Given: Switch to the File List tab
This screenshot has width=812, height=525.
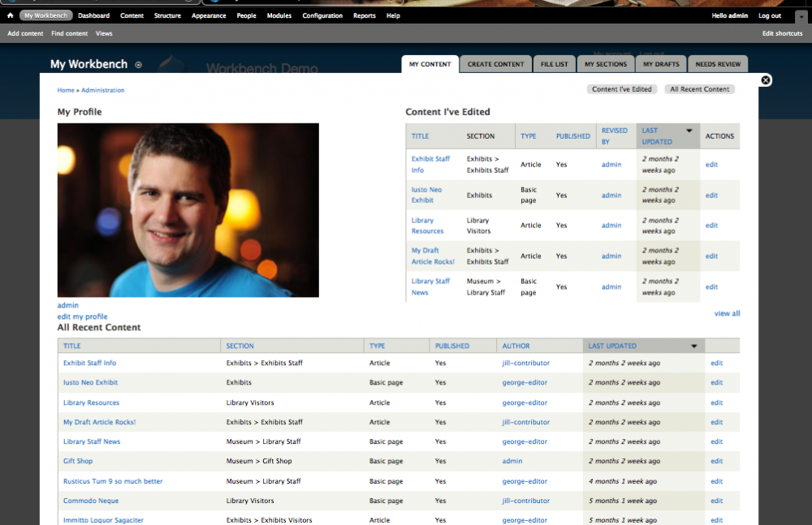Looking at the screenshot, I should pyautogui.click(x=554, y=64).
